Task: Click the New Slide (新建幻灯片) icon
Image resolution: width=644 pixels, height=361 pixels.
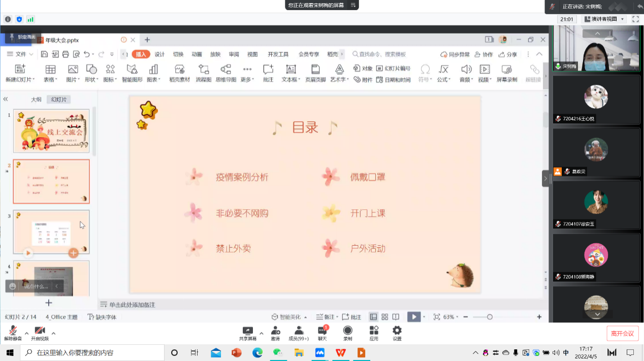Action: 20,70
